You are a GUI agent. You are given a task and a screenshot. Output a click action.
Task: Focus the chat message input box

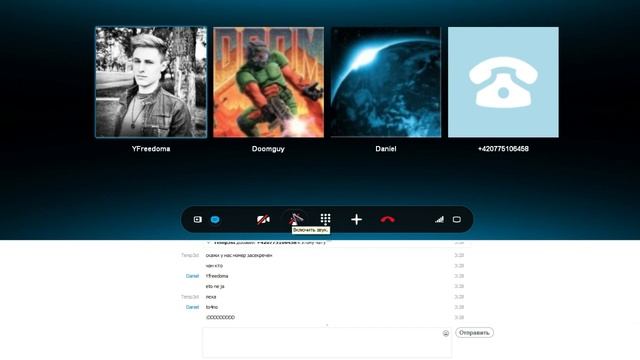pyautogui.click(x=327, y=343)
